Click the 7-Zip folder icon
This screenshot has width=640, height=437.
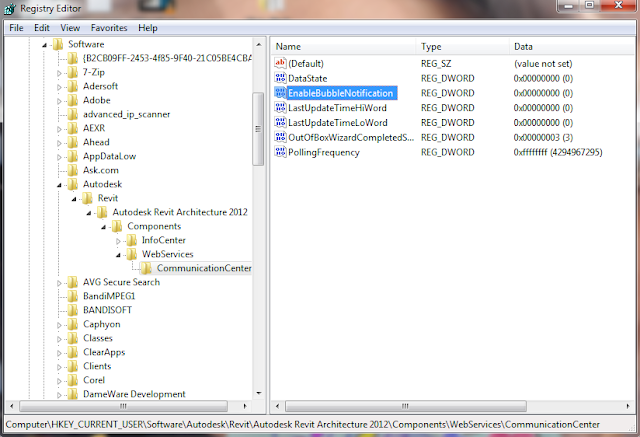(73, 72)
